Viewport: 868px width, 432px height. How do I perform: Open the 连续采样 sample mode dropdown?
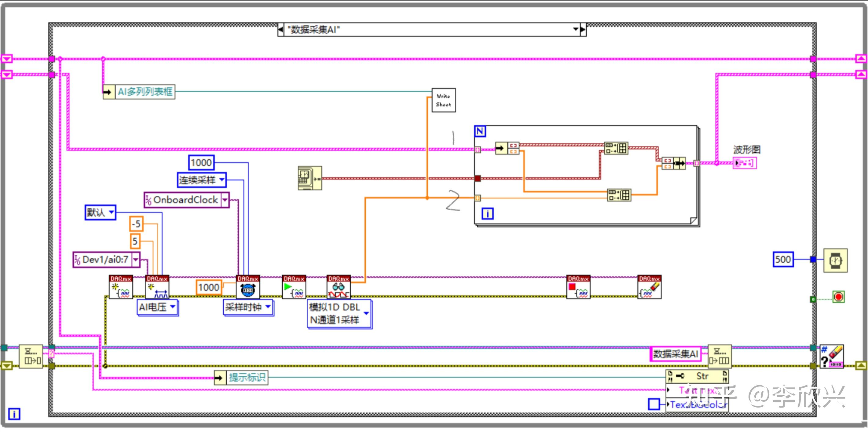222,180
